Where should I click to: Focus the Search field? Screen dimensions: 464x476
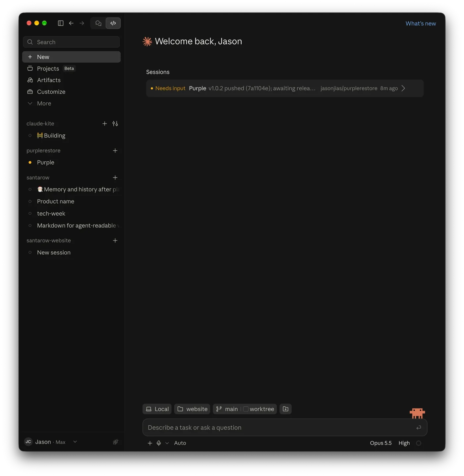pos(71,42)
